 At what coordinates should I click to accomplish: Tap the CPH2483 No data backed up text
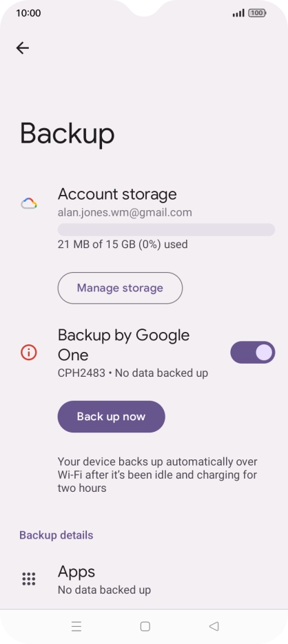[x=133, y=373]
